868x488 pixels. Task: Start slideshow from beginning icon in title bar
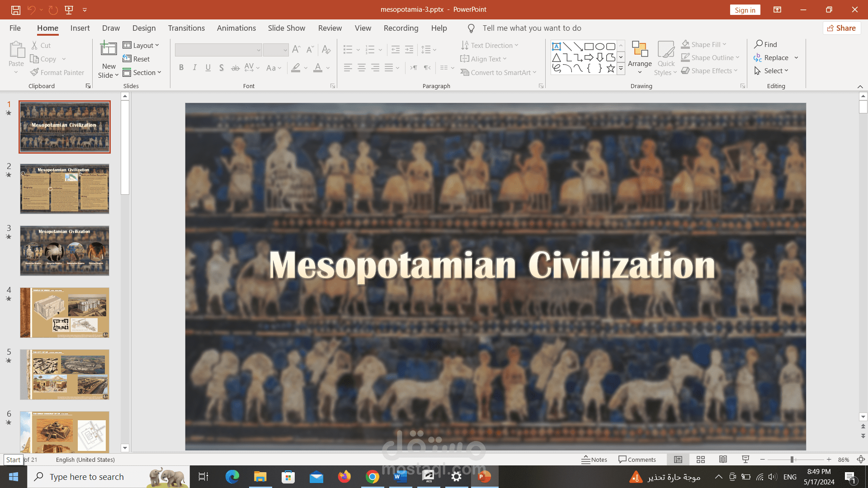pos(69,9)
